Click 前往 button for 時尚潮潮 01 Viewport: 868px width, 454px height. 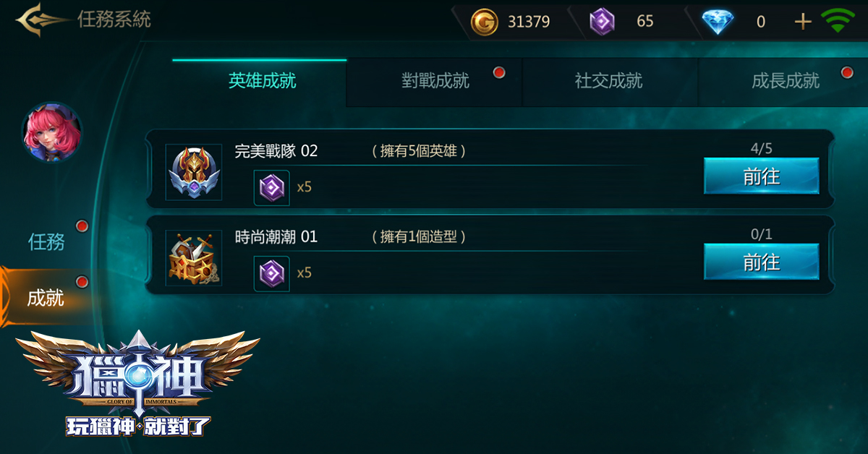(x=762, y=262)
